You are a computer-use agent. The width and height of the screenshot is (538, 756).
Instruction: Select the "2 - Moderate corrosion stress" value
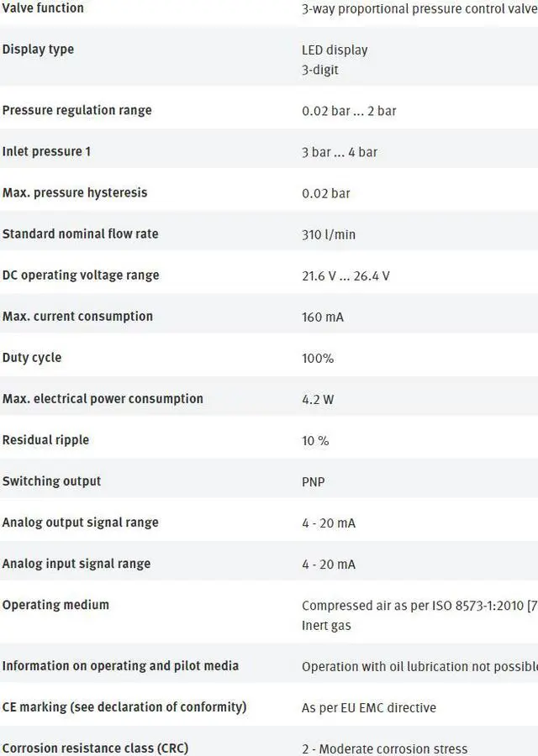click(x=385, y=749)
